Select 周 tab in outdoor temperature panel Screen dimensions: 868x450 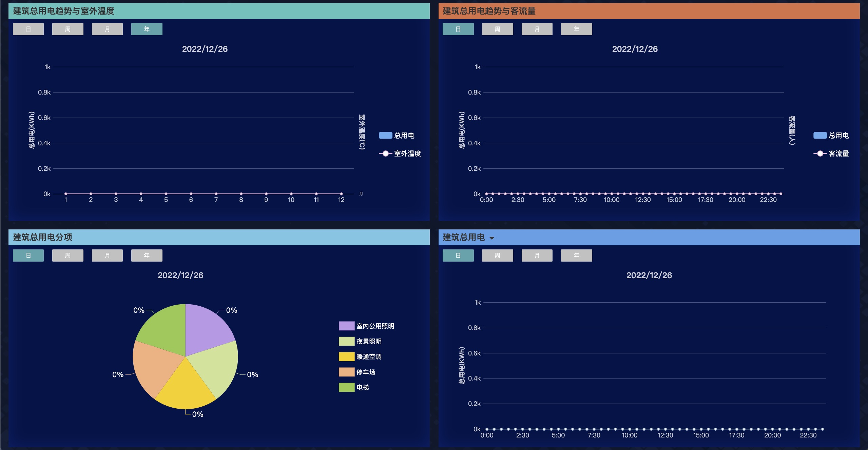tap(68, 29)
